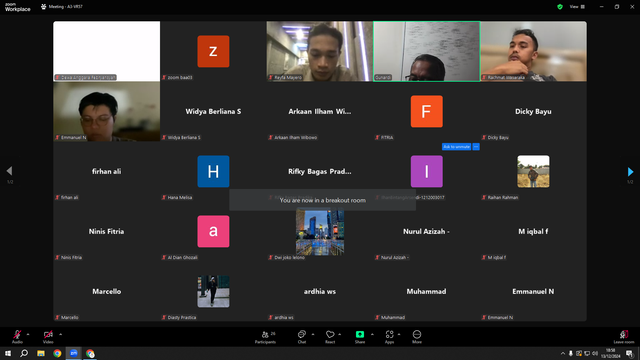Open the Meeting info icon at top-left
Screen dimensions: 640x360
click(44, 7)
